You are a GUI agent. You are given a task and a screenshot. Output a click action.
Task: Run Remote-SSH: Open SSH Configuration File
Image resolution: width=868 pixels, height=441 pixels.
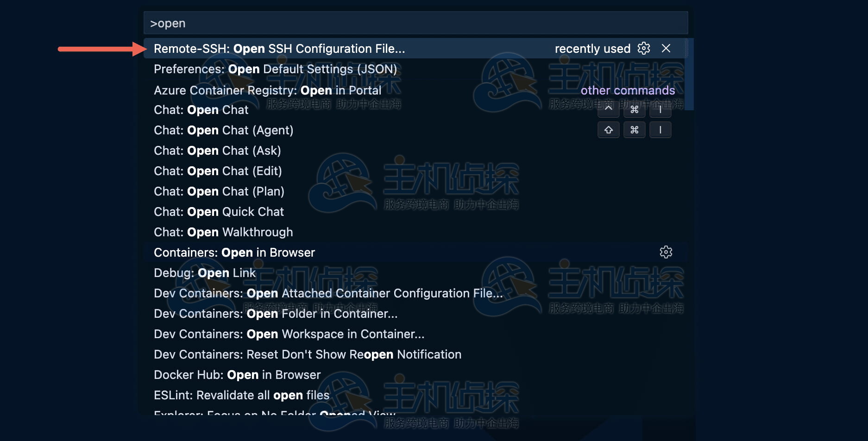tap(279, 49)
